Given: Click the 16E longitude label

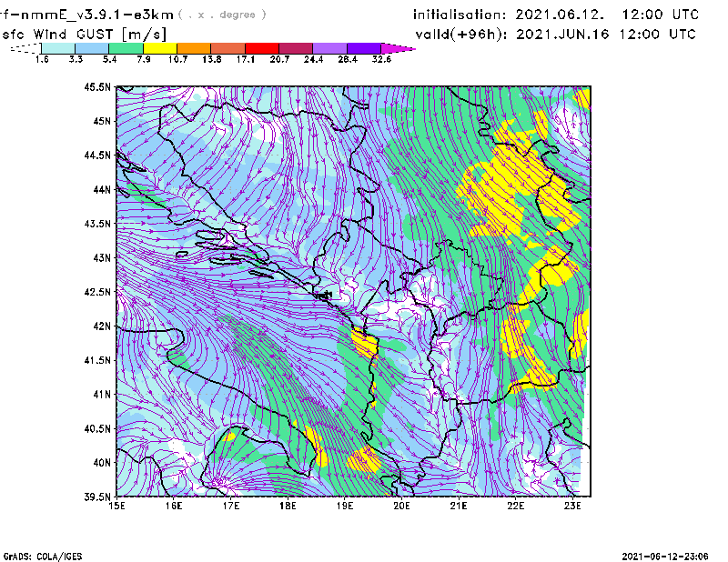Looking at the screenshot, I should coord(174,506).
